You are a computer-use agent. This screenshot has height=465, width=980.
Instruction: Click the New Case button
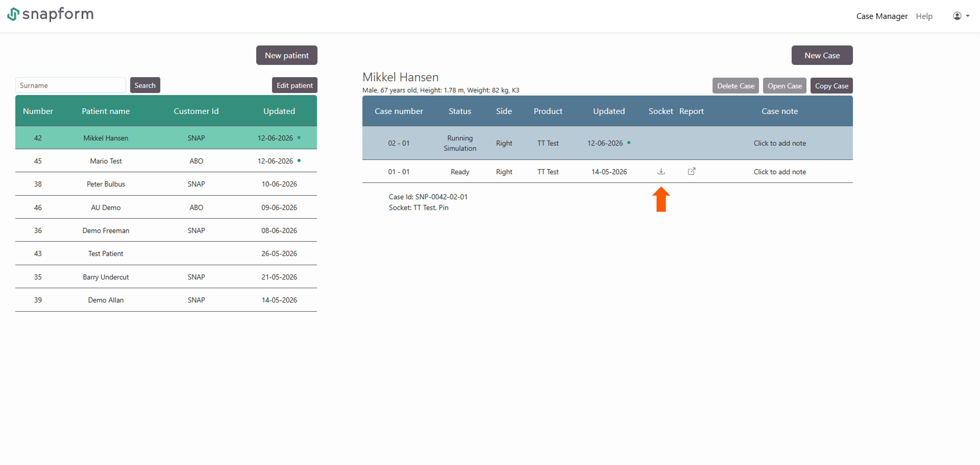click(x=822, y=55)
